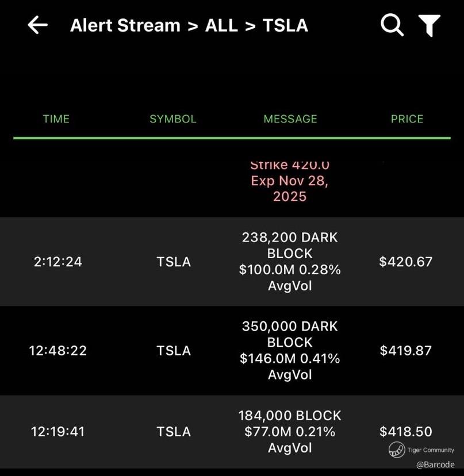Open the filter funnel icon

[x=429, y=25]
